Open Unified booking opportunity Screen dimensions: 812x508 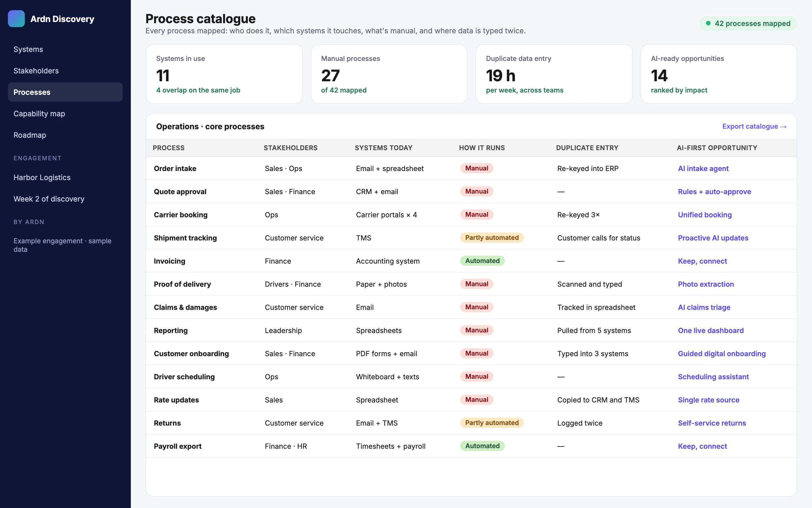(705, 215)
